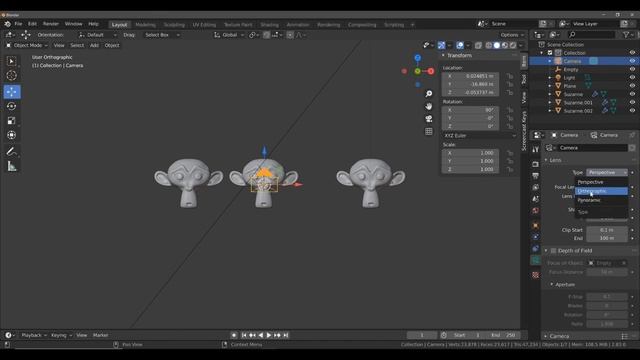The height and width of the screenshot is (360, 640).
Task: Open the Blender logo menu
Action: [7, 24]
